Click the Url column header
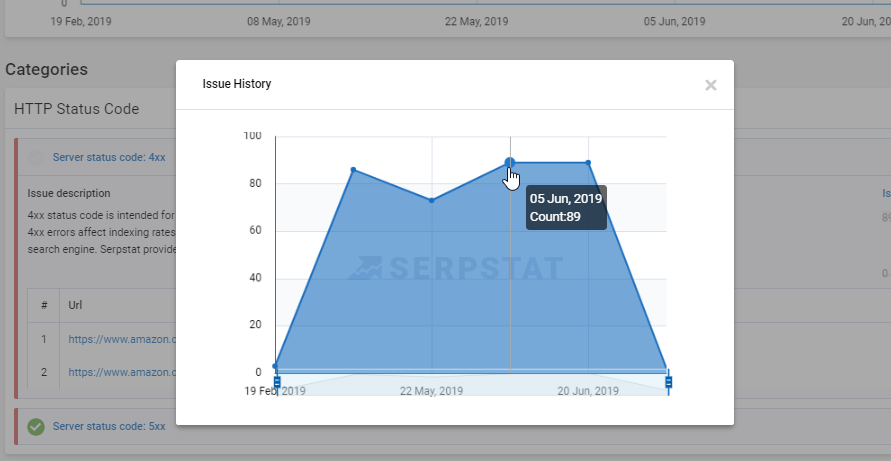 tap(76, 305)
